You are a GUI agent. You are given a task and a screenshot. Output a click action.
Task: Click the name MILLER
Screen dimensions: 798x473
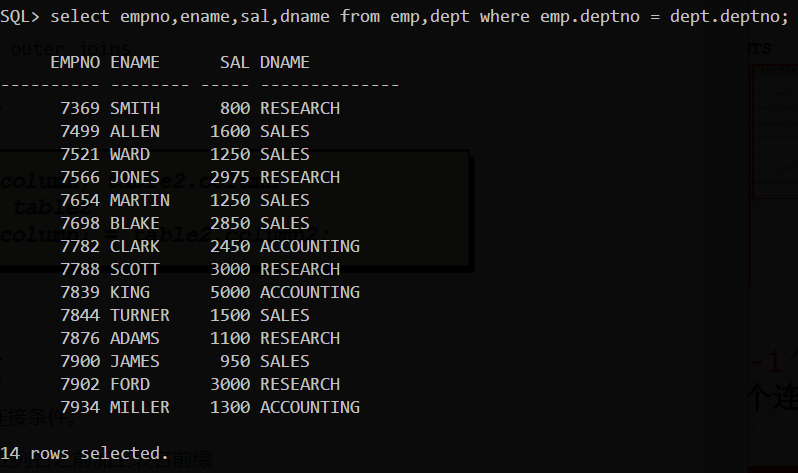pos(140,407)
